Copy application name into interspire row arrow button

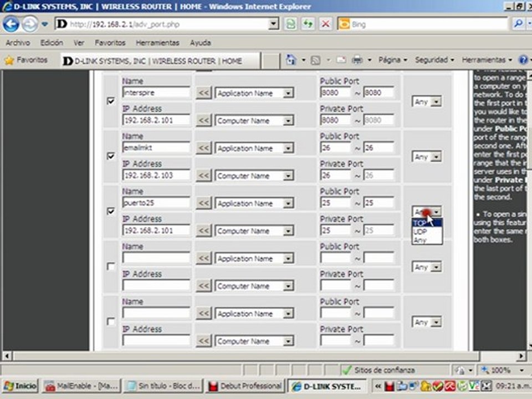click(x=203, y=93)
